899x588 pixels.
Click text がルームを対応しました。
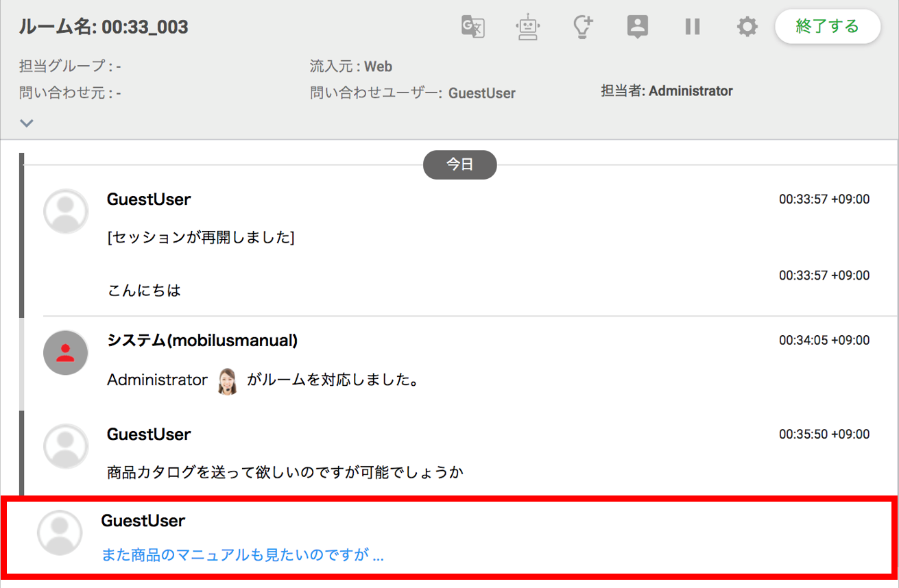point(333,380)
